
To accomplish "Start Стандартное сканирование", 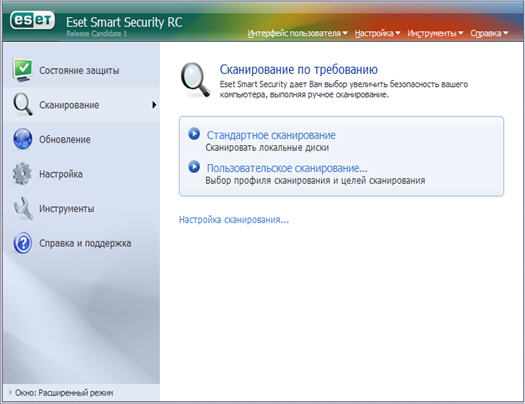I will (271, 135).
